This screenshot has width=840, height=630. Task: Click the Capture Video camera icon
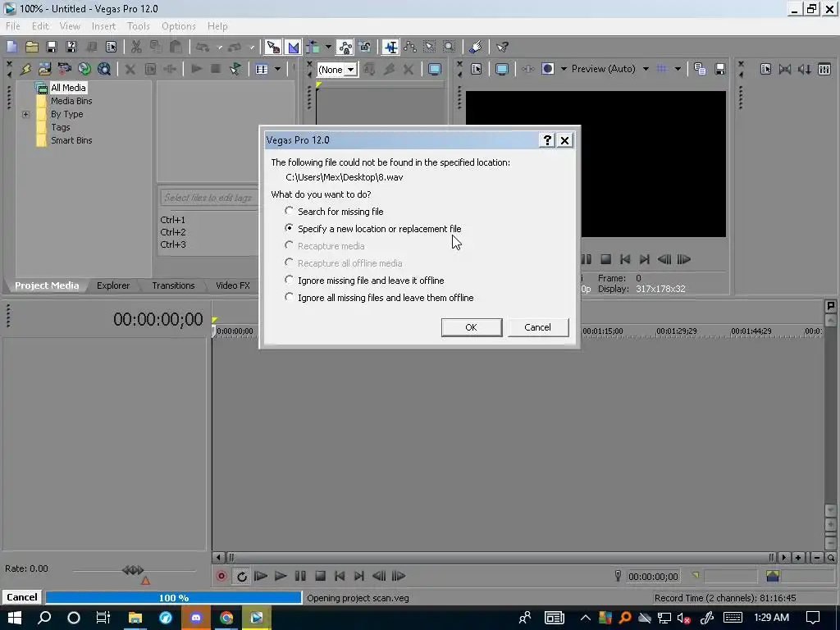tap(64, 69)
